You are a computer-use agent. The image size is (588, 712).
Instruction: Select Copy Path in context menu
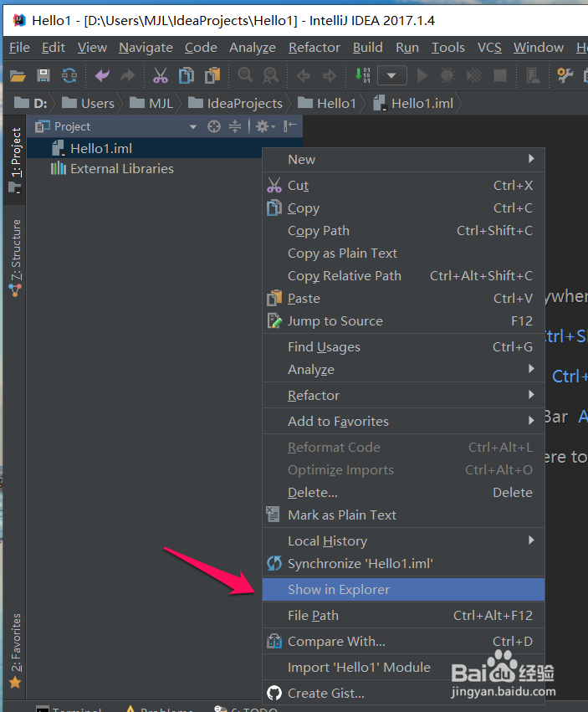click(x=403, y=231)
